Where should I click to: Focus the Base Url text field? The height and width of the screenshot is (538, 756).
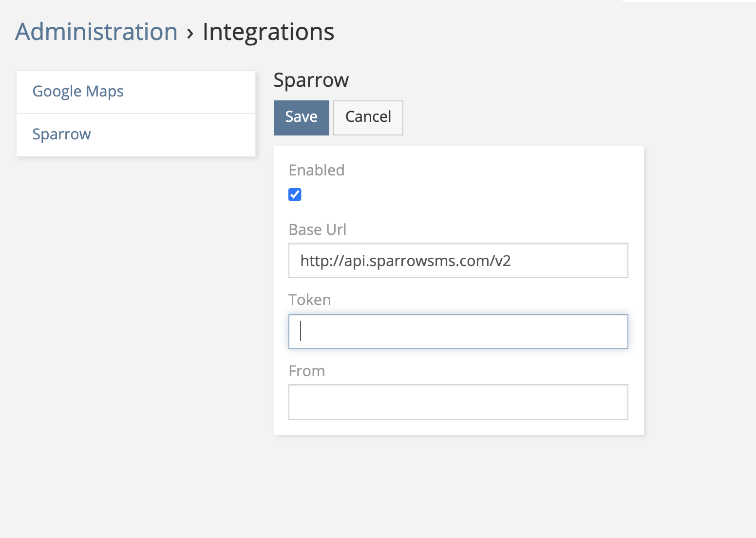(x=458, y=261)
